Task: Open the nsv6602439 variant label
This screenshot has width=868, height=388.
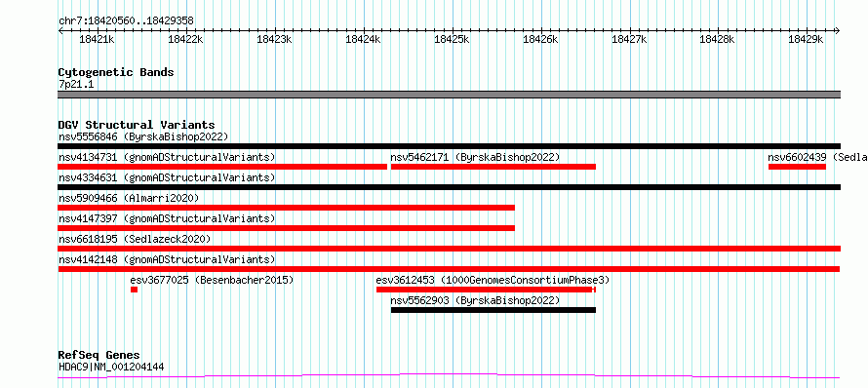Action: tap(817, 157)
